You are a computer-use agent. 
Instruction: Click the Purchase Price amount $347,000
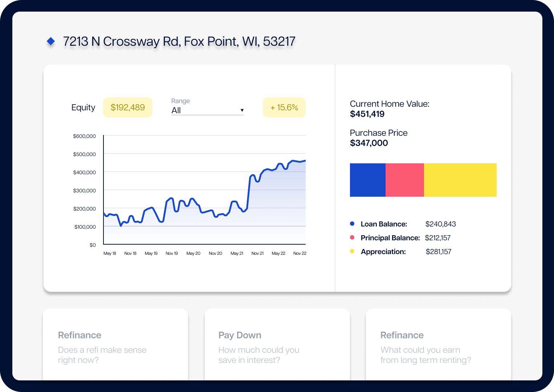[x=369, y=143]
